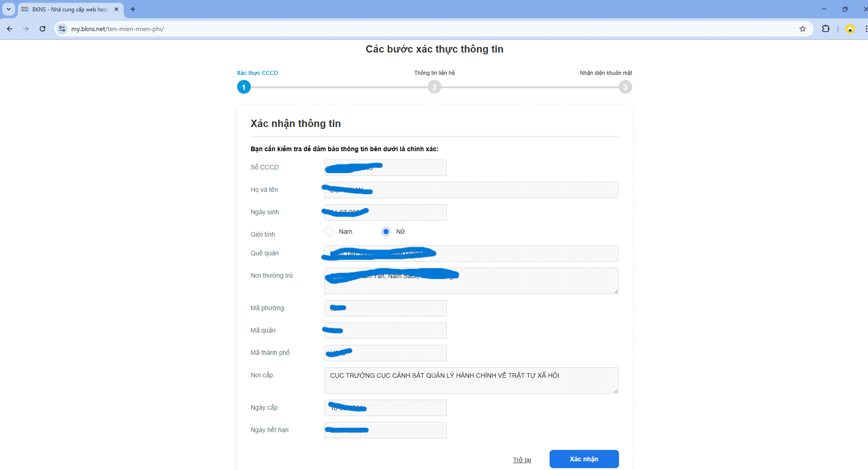Viewport: 868px width, 470px height.
Task: Close the BKNS browser tab
Action: tap(116, 9)
